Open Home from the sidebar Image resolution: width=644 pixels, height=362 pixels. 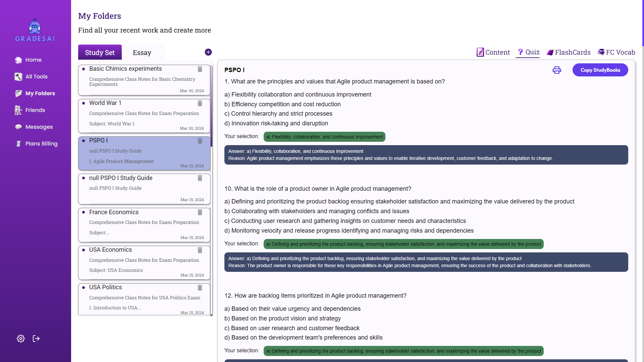click(33, 60)
